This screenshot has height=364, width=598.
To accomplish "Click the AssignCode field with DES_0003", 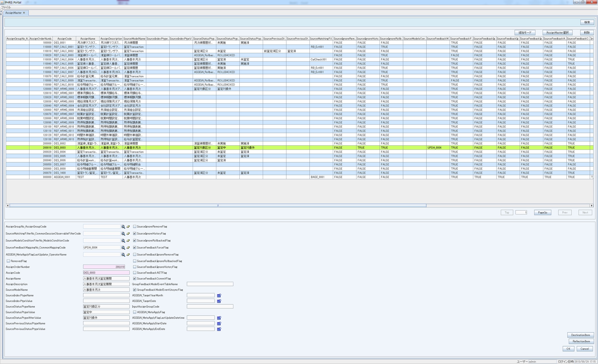I will pyautogui.click(x=106, y=273).
